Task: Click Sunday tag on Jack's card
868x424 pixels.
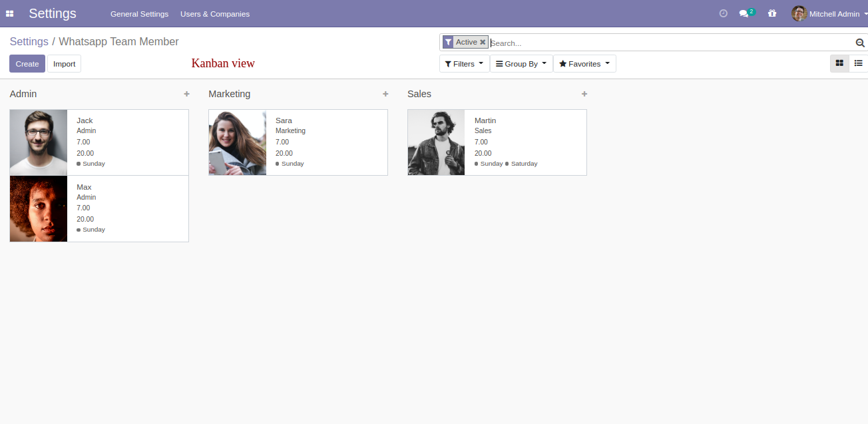Action: (91, 164)
